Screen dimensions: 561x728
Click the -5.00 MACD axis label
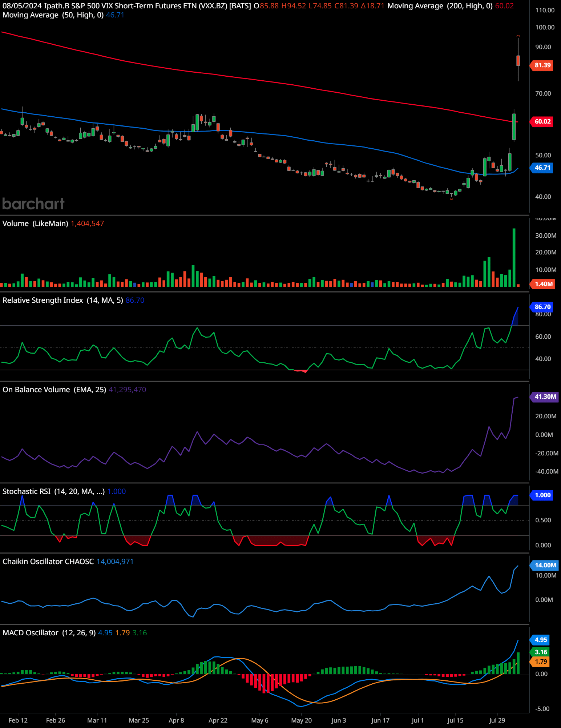point(542,709)
